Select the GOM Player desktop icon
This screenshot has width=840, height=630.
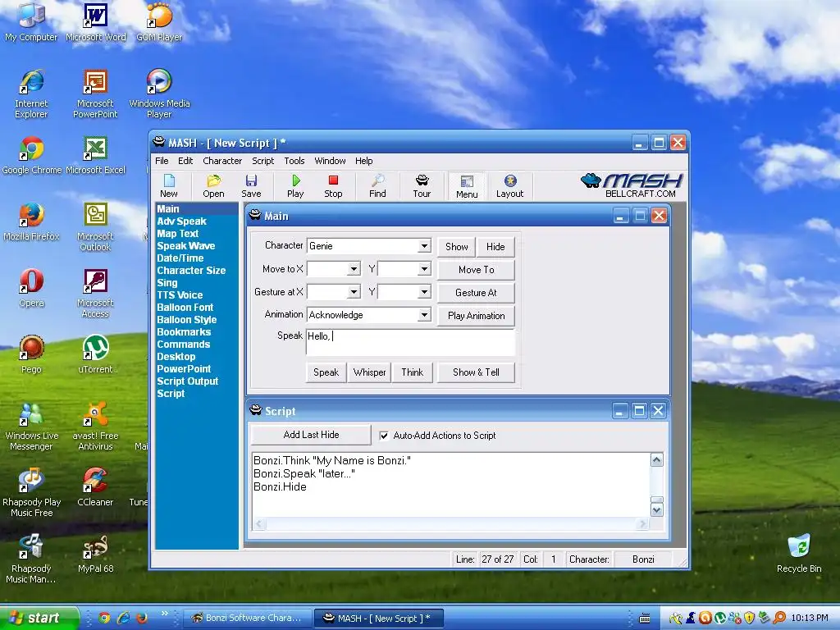pyautogui.click(x=159, y=22)
